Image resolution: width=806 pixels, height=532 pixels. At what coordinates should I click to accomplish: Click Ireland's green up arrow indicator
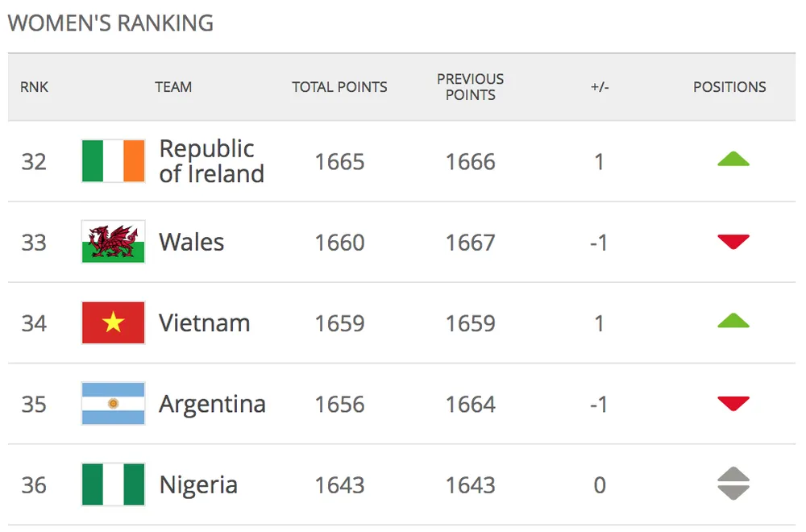(733, 160)
